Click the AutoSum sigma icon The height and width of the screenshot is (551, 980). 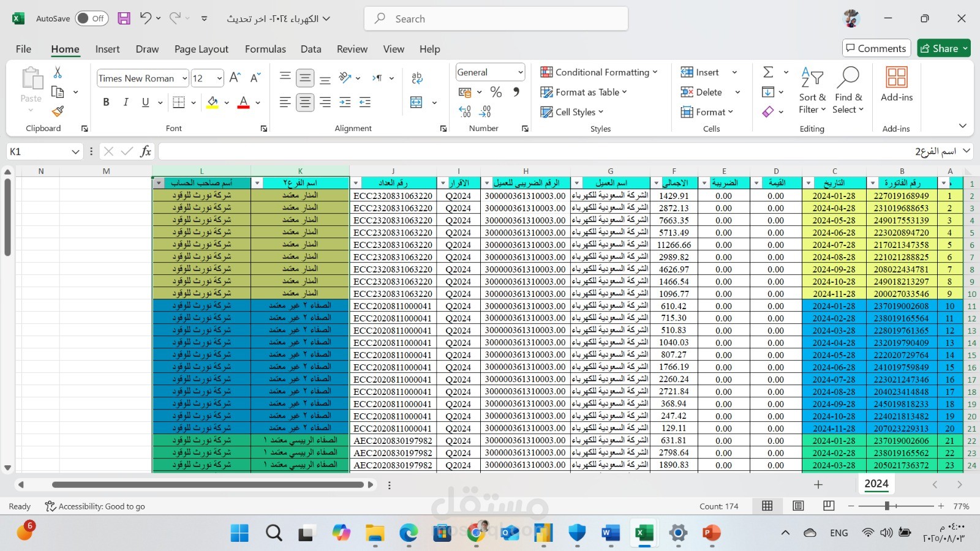(x=768, y=72)
